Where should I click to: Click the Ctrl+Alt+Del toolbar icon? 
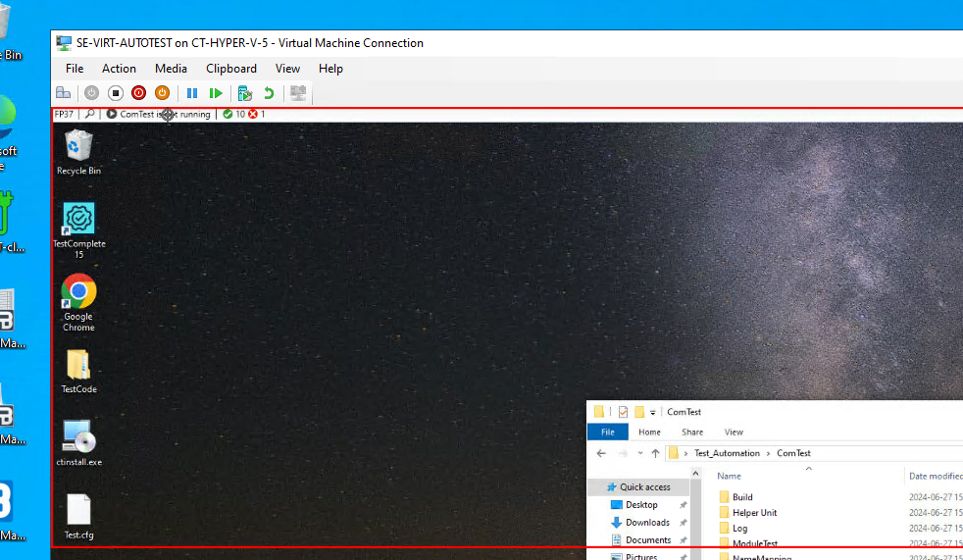click(x=63, y=93)
